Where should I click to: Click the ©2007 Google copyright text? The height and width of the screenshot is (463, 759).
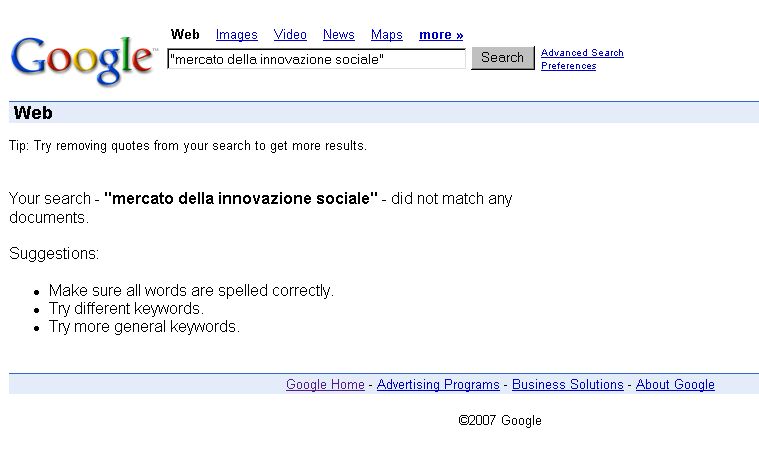500,421
